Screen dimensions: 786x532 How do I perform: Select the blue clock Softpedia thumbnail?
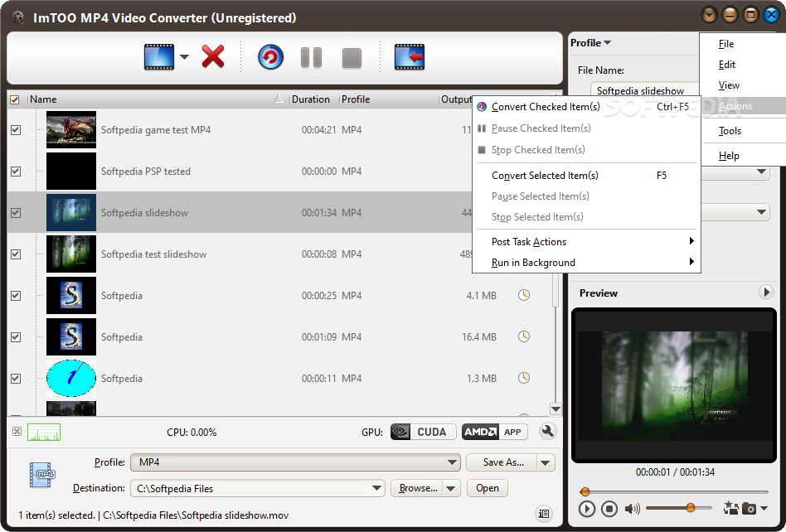tap(71, 378)
